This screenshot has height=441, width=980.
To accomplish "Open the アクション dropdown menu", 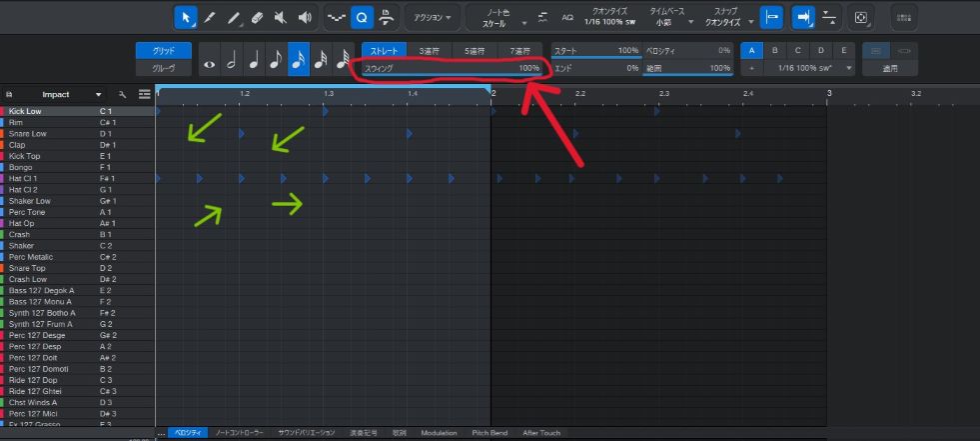I will pos(432,17).
